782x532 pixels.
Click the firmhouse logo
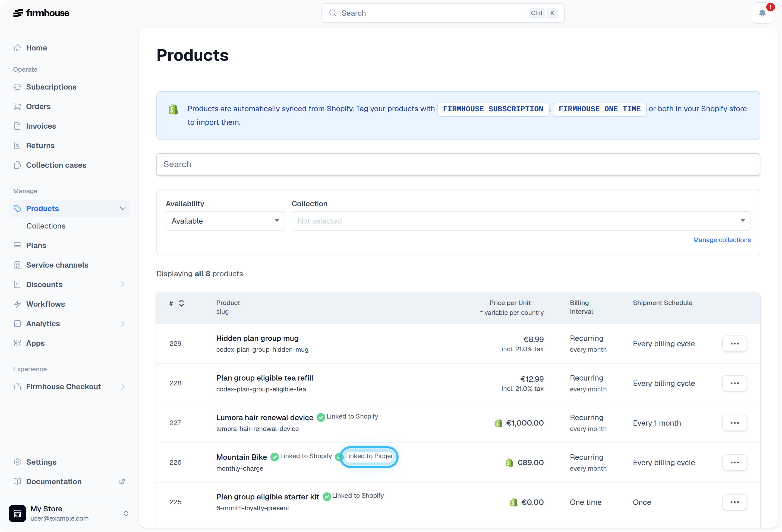pyautogui.click(x=41, y=13)
